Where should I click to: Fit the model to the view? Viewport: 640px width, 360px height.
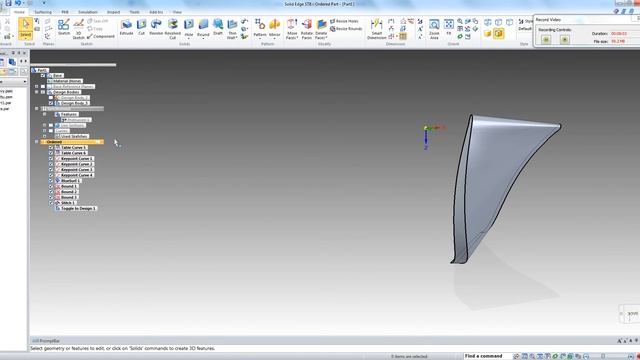(x=449, y=27)
